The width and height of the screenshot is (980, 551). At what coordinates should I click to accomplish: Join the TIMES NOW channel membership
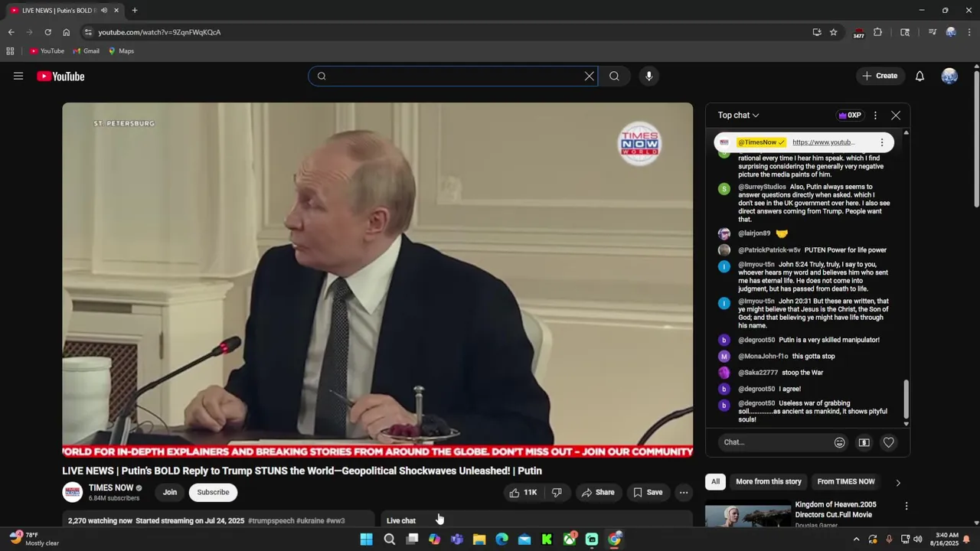point(170,492)
